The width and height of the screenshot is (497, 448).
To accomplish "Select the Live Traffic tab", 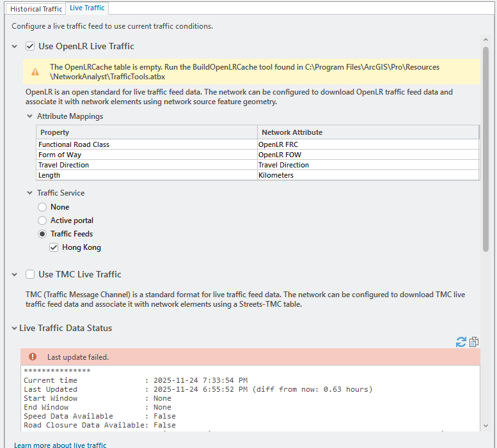I will (x=87, y=8).
